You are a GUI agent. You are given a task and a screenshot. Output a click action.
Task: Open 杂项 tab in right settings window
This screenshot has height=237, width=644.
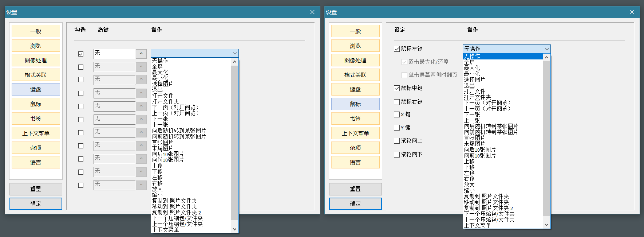355,148
